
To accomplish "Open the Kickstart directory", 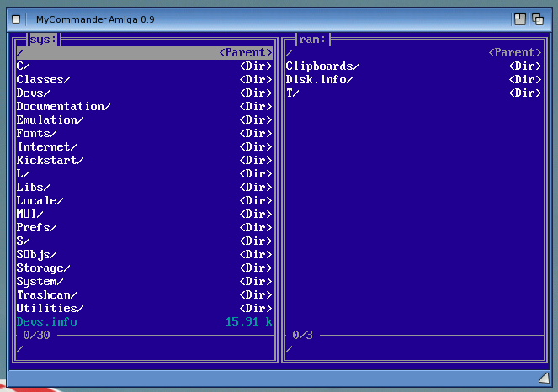I will coord(50,161).
